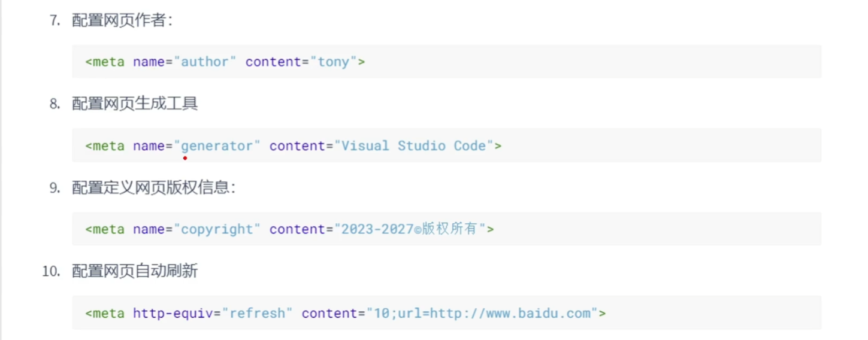The width and height of the screenshot is (868, 340).
Task: Click list number 7 marker
Action: (55, 20)
